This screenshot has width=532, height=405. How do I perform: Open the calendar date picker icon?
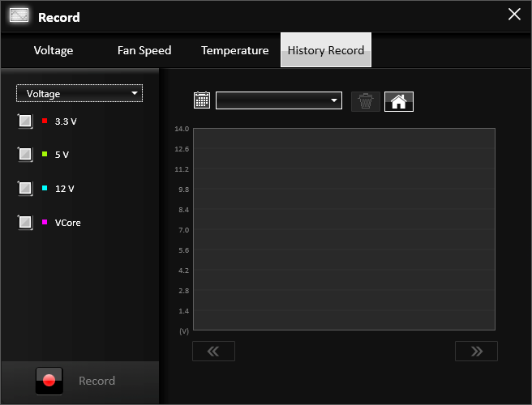click(202, 100)
